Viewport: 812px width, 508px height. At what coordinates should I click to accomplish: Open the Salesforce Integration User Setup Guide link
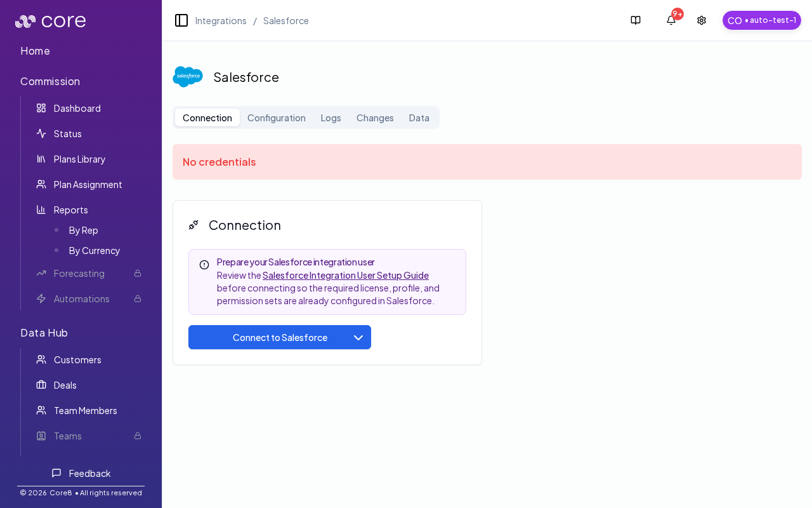pyautogui.click(x=346, y=275)
